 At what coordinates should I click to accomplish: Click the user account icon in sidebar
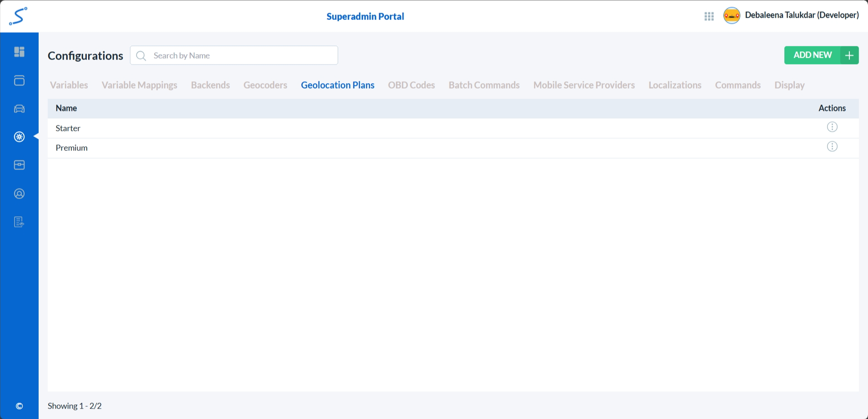19,194
